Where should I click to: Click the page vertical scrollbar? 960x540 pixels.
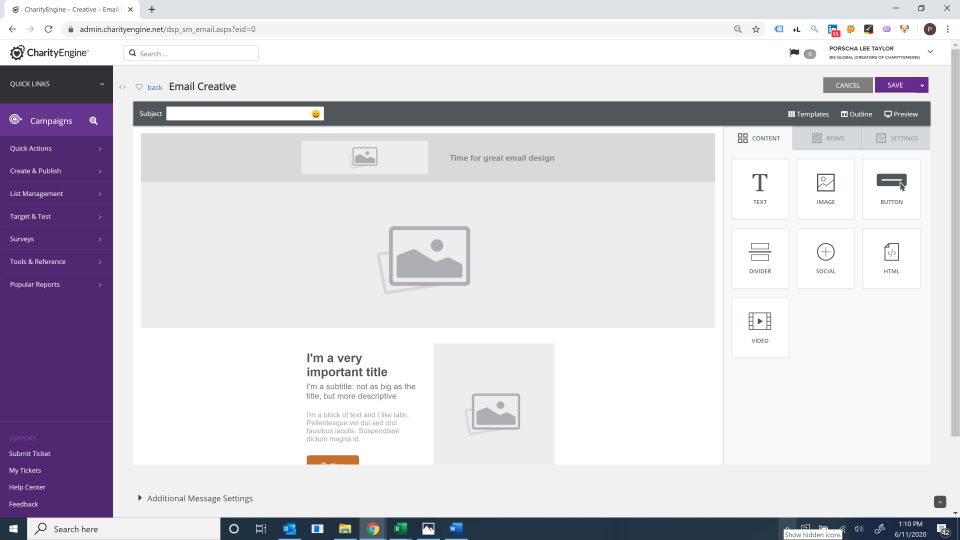click(955, 242)
